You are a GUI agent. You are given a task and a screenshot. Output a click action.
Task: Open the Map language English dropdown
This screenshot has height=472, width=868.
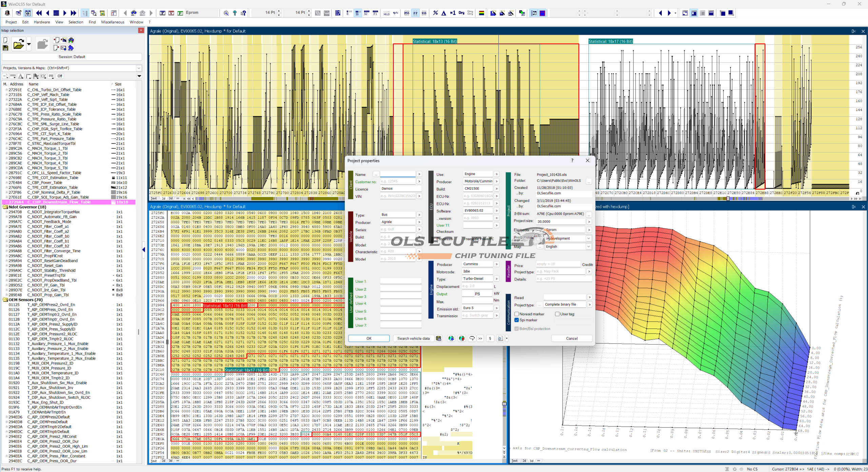coord(589,247)
